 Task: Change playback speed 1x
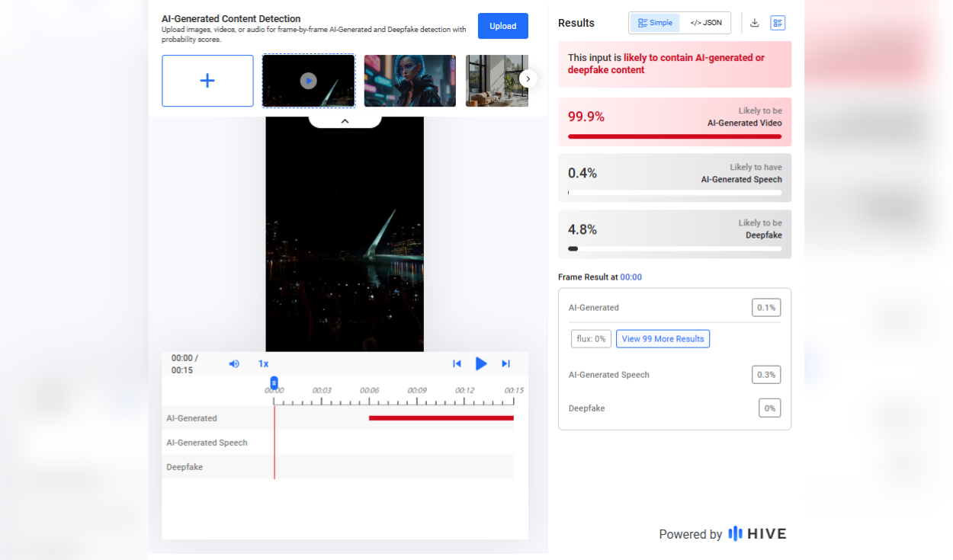click(263, 363)
